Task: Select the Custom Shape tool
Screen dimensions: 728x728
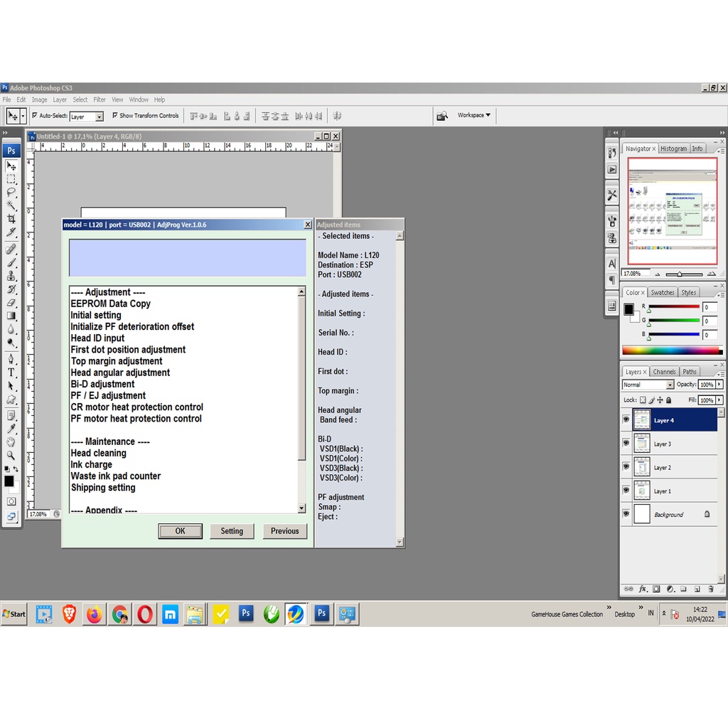Action: click(x=11, y=400)
